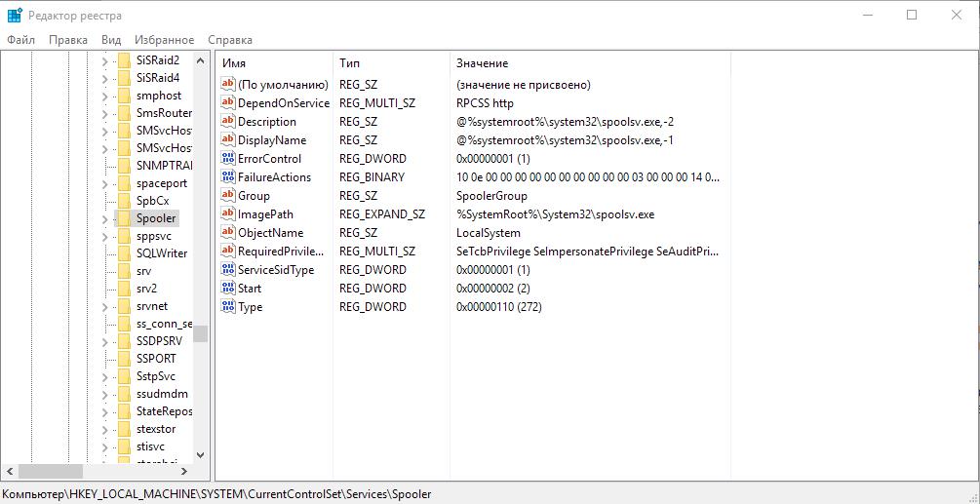This screenshot has height=504, width=980.
Task: Click the DWORD icon beside Start
Action: tap(228, 289)
